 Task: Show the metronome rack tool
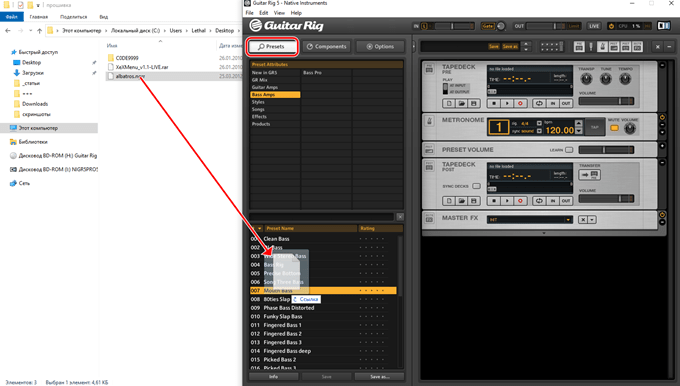(602, 47)
